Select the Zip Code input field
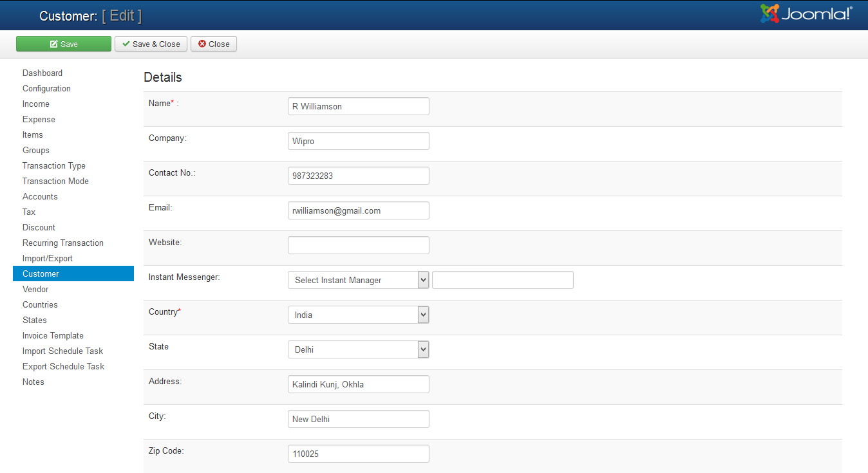 click(x=358, y=454)
